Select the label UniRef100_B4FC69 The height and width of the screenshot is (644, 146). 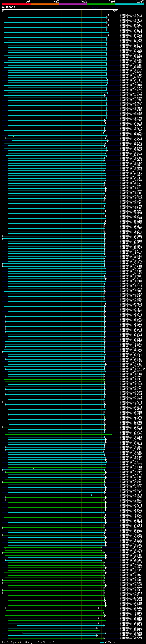[x=131, y=37]
